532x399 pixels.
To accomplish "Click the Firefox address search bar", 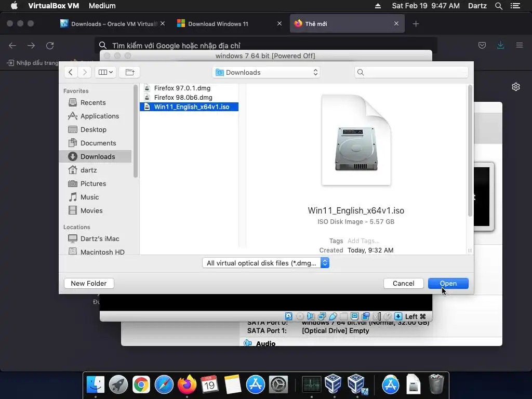I will (x=265, y=46).
